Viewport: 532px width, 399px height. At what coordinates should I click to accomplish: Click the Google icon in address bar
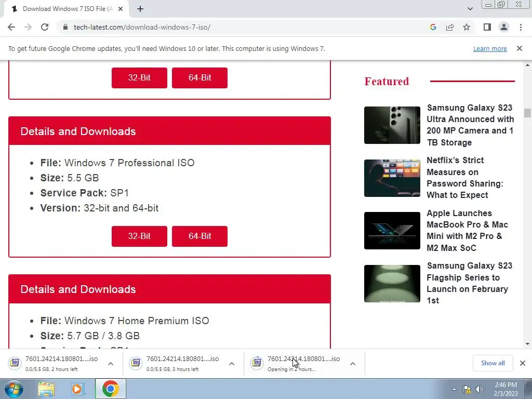433,27
